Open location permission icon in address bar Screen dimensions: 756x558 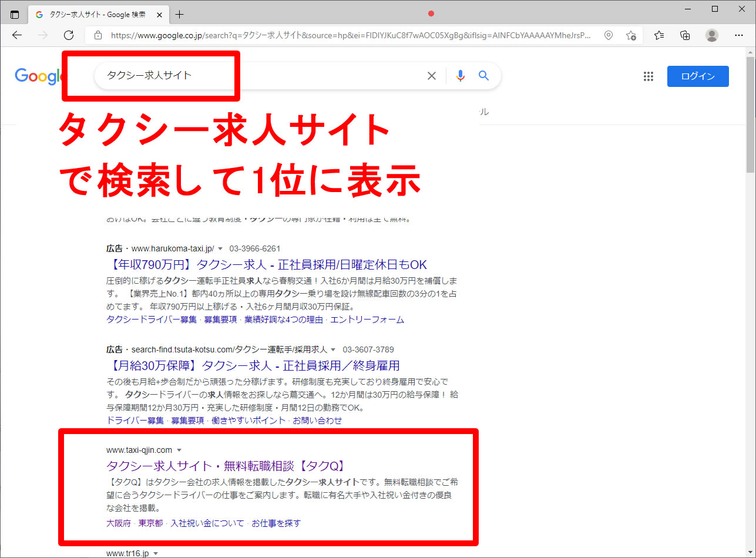[609, 35]
